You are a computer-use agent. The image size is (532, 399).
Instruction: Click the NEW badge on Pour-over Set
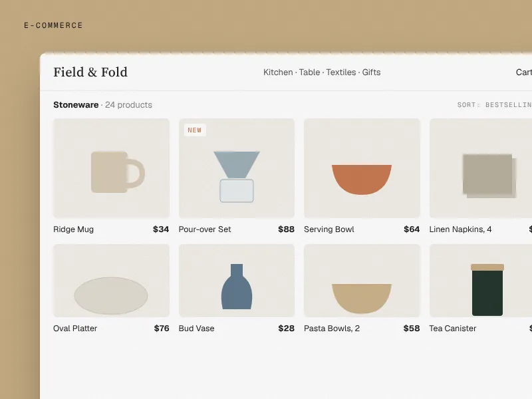[x=195, y=130]
